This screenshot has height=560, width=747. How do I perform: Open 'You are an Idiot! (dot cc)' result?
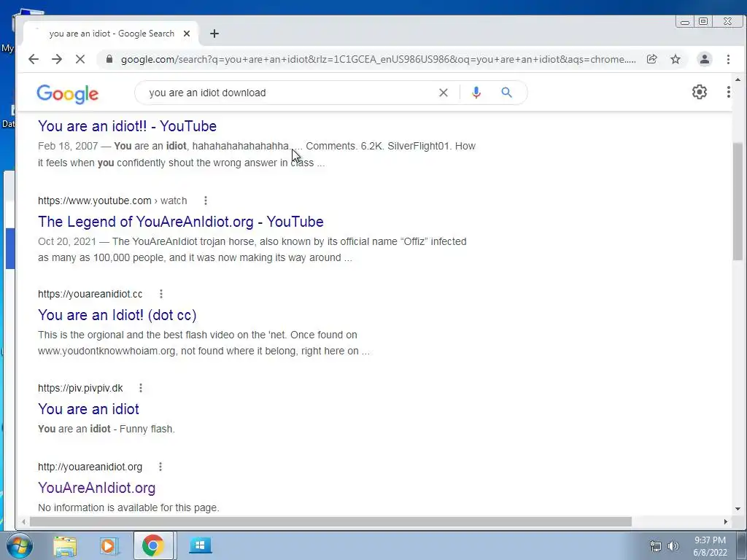117,315
